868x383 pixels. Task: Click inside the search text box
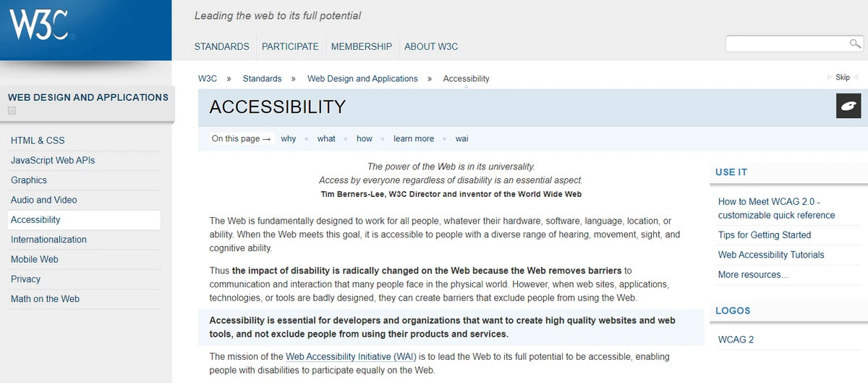pyautogui.click(x=787, y=44)
